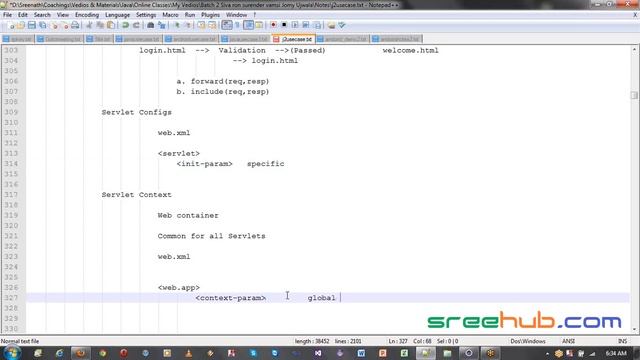Screen dimensions: 640x360
Task: Toggle the indent guide toolbar button
Action: click(x=248, y=25)
